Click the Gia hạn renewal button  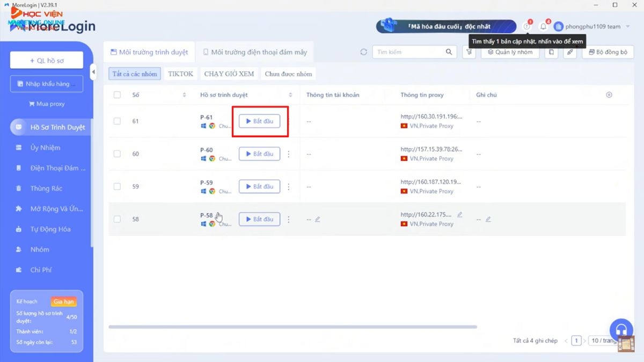click(64, 301)
